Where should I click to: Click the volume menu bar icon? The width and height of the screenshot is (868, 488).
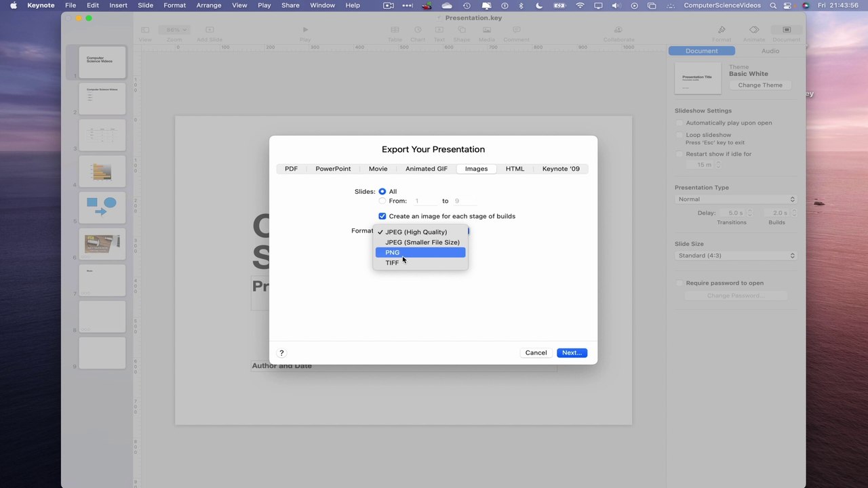[616, 5]
